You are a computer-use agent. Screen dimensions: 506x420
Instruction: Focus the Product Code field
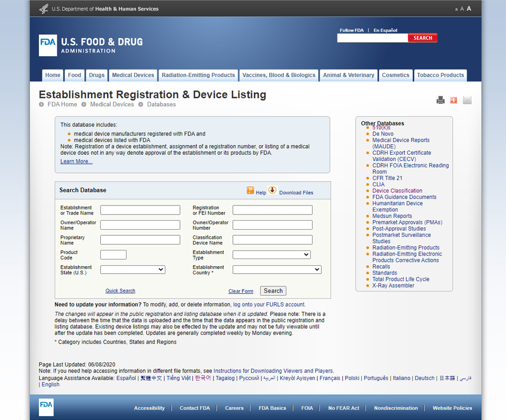pyautogui.click(x=113, y=255)
